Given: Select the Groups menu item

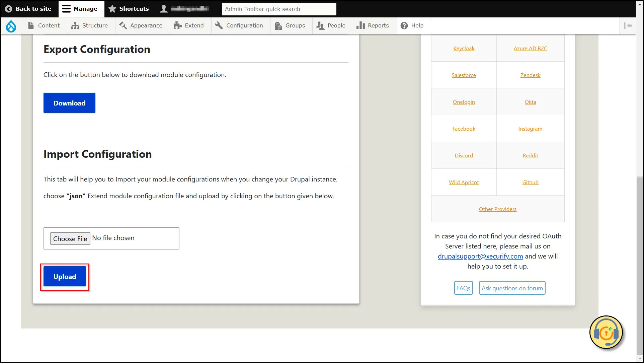Looking at the screenshot, I should click(290, 25).
